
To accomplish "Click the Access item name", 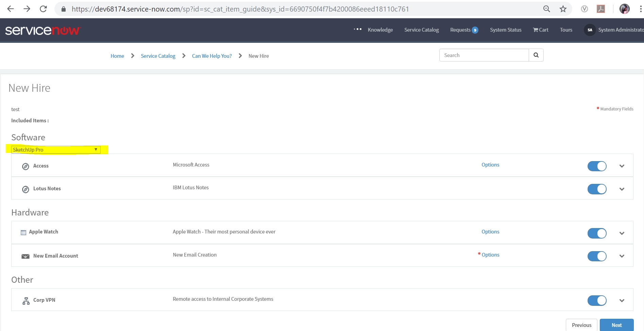I will (41, 166).
